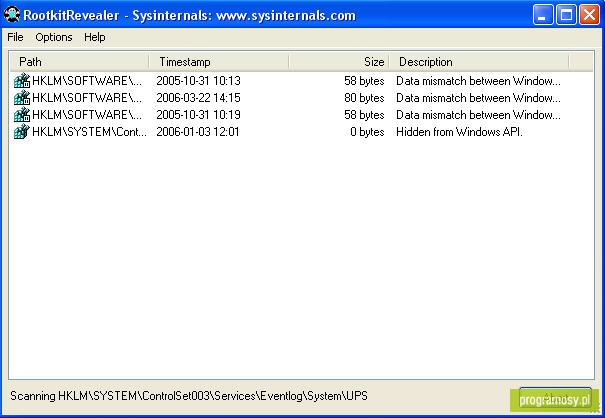Viewport: 605px width, 418px height.
Task: Click the registry icon of the 10:19 row
Action: tap(22, 115)
